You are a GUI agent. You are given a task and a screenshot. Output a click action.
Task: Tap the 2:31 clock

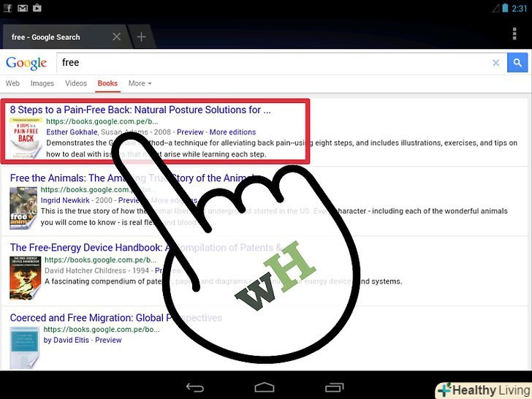point(519,8)
